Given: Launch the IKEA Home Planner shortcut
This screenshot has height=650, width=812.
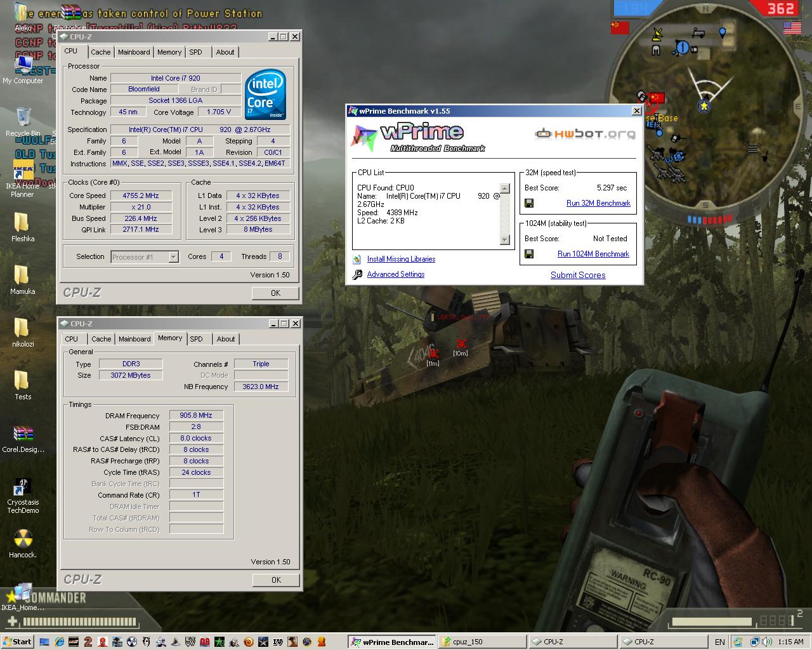Looking at the screenshot, I should [22, 178].
